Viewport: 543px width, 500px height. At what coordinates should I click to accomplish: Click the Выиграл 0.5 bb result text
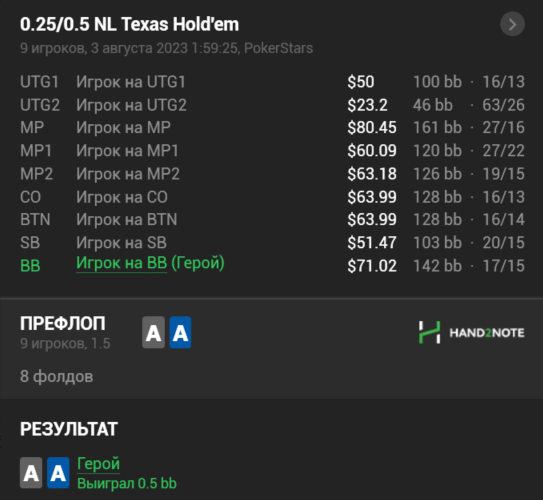click(x=127, y=483)
